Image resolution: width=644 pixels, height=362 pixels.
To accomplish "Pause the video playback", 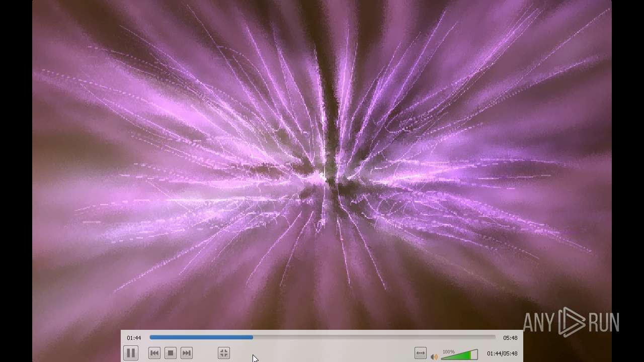I will (130, 353).
